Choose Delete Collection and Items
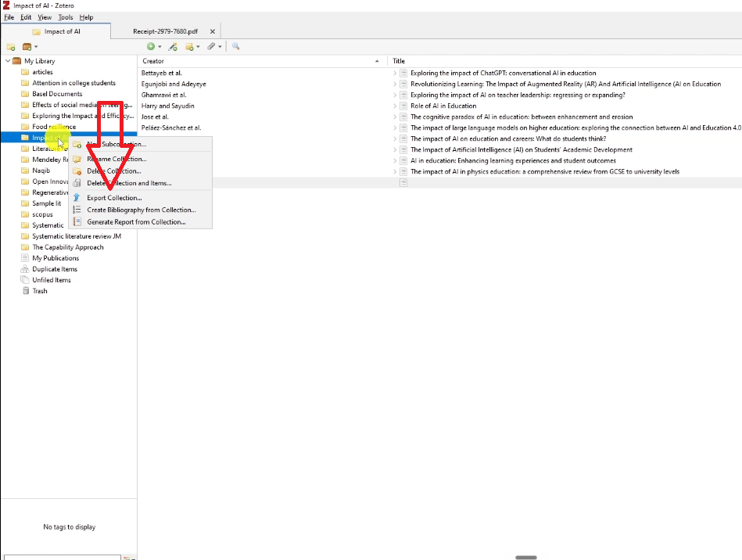This screenshot has width=742, height=560. (129, 183)
